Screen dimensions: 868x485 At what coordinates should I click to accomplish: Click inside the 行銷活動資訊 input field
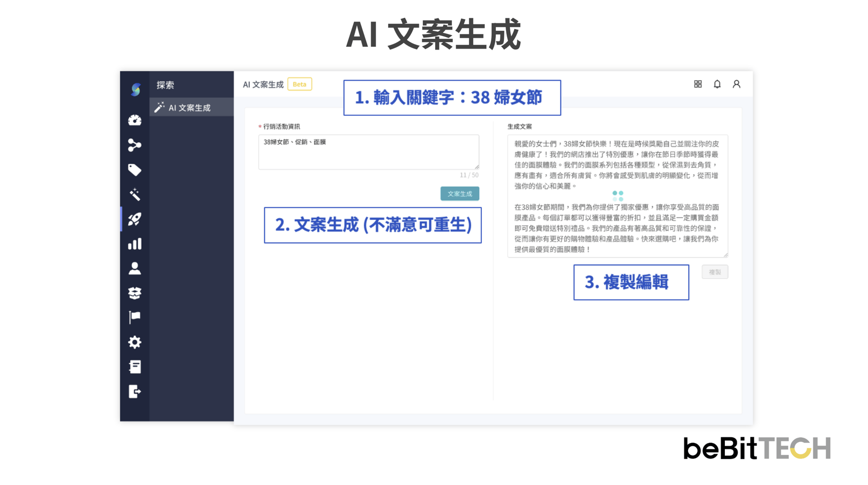point(369,151)
